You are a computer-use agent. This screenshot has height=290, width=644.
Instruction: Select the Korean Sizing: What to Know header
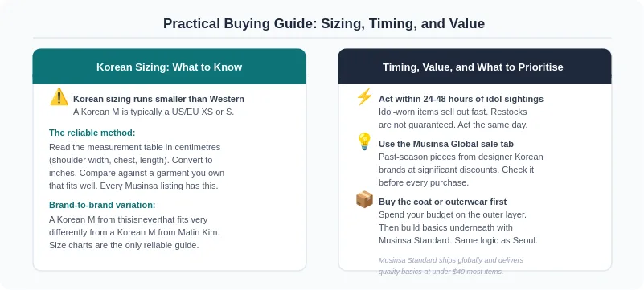tap(169, 67)
